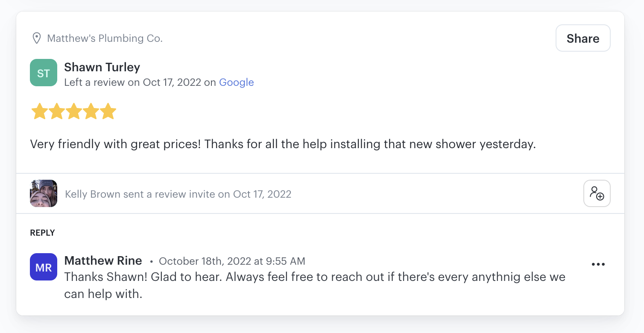Click the REPLY section heading
This screenshot has width=644, height=333.
click(x=42, y=233)
